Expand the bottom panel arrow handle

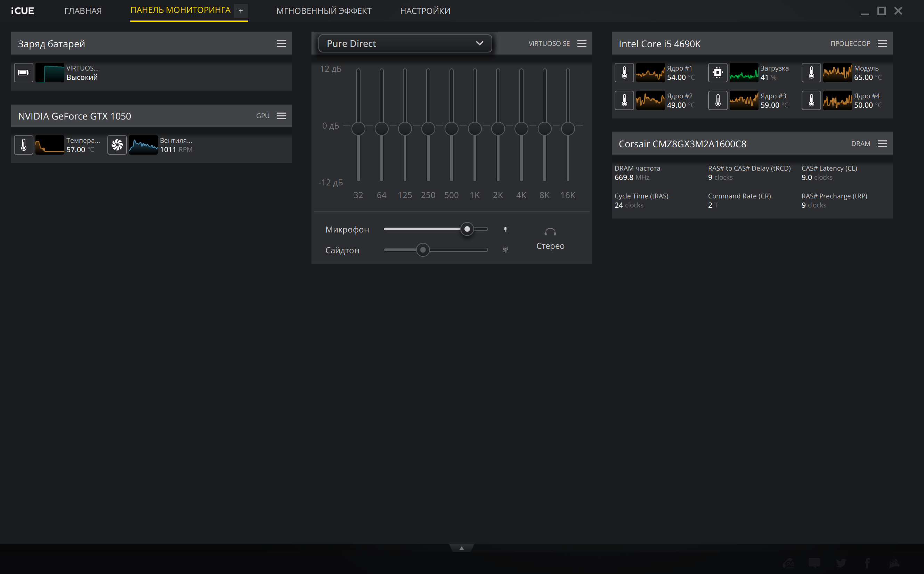click(461, 548)
